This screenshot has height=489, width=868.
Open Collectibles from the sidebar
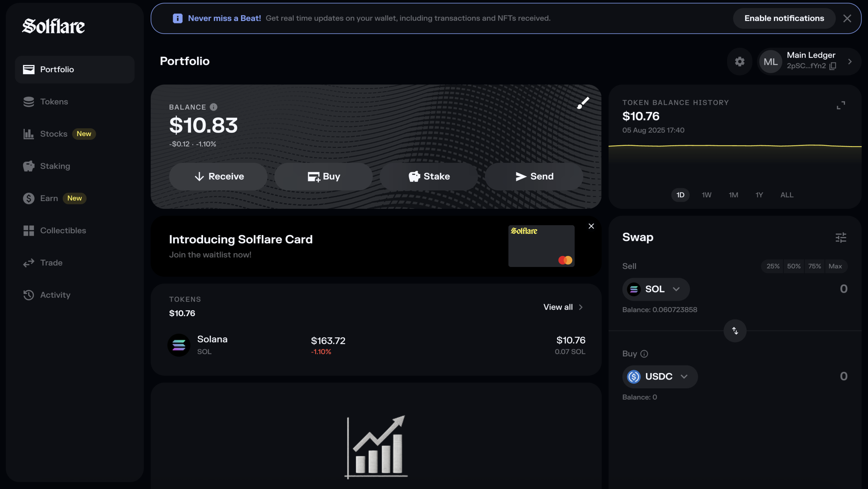[x=63, y=231]
